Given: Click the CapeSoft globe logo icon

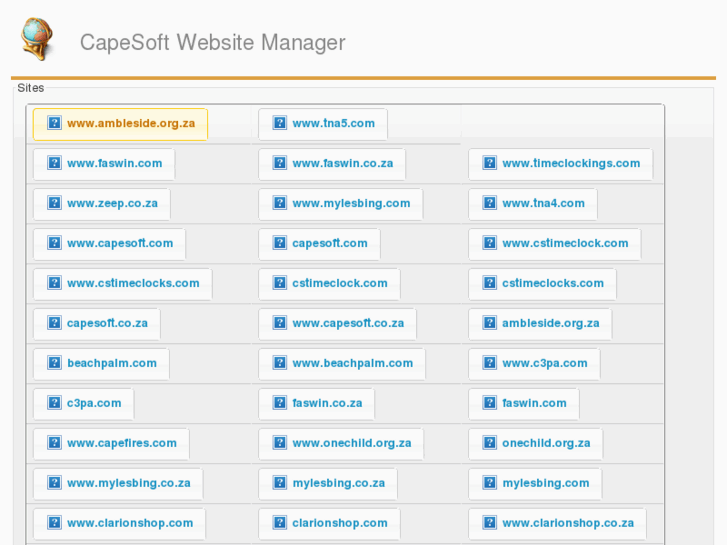Looking at the screenshot, I should 37,40.
